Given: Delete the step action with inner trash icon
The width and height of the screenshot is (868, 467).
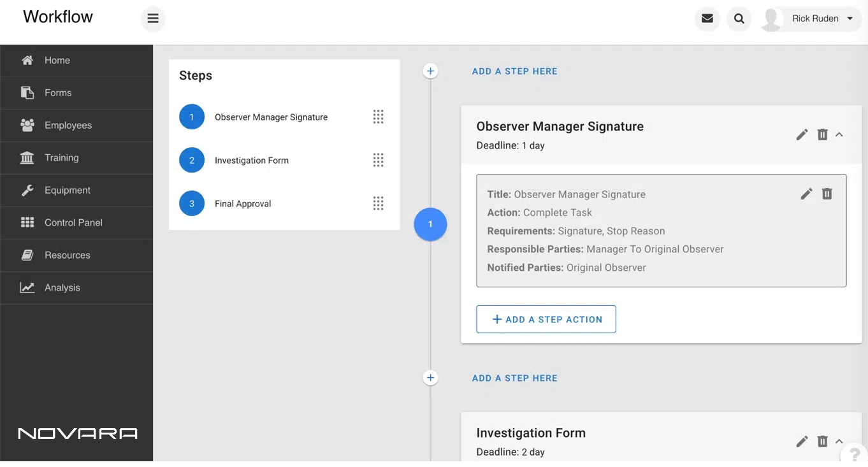Looking at the screenshot, I should 827,194.
